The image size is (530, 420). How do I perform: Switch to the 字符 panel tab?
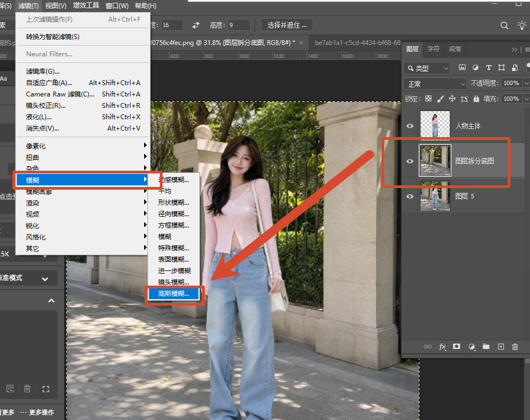[434, 49]
